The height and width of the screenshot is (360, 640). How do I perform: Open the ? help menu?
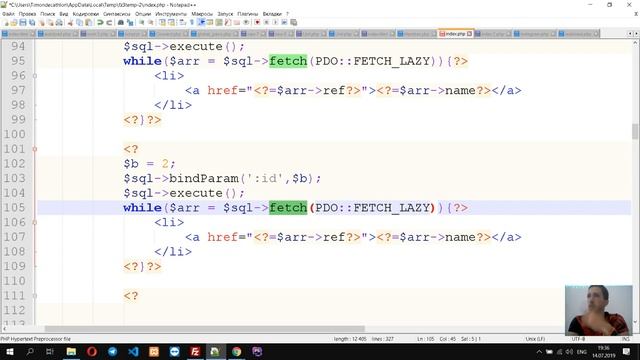[x=287, y=14]
